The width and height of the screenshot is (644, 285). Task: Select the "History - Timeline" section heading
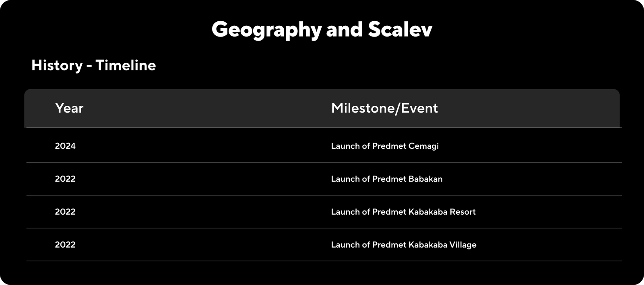click(x=93, y=65)
